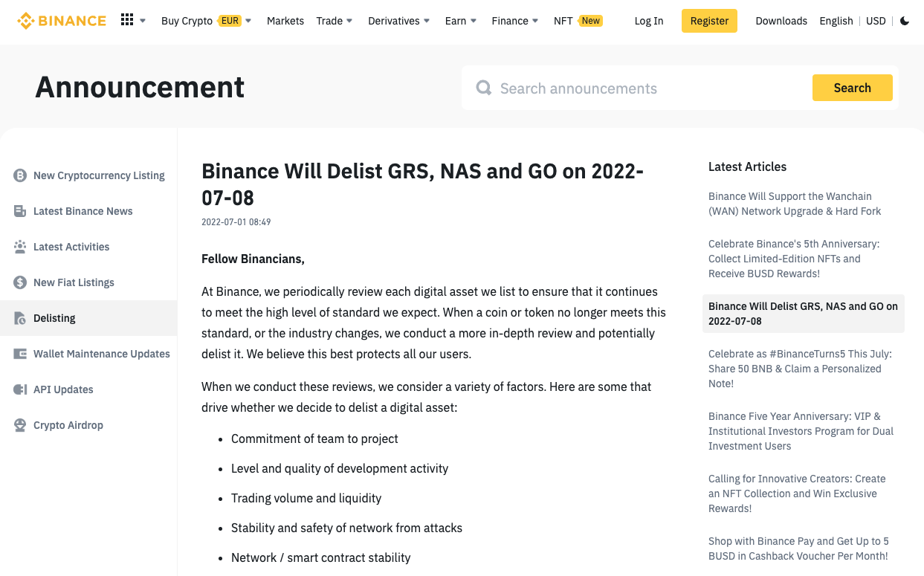Screen dimensions: 924x576
Task: Click the Crypto Airdrop icon
Action: (20, 425)
